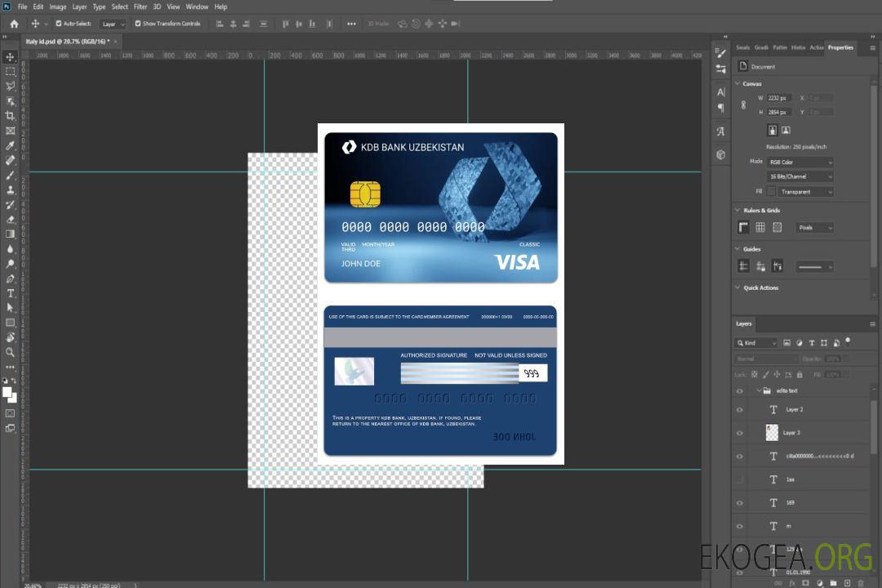The width and height of the screenshot is (882, 588).
Task: Click the canvas Fill color swatch
Action: point(771,191)
